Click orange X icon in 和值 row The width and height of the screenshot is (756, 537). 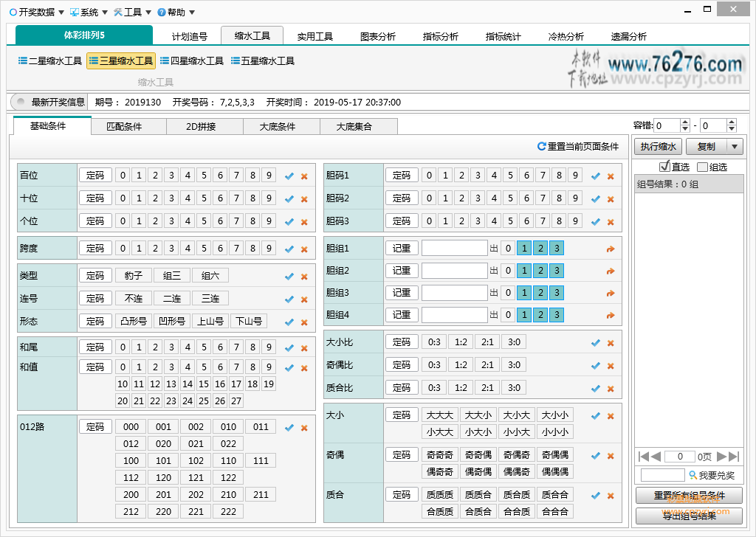pos(304,368)
